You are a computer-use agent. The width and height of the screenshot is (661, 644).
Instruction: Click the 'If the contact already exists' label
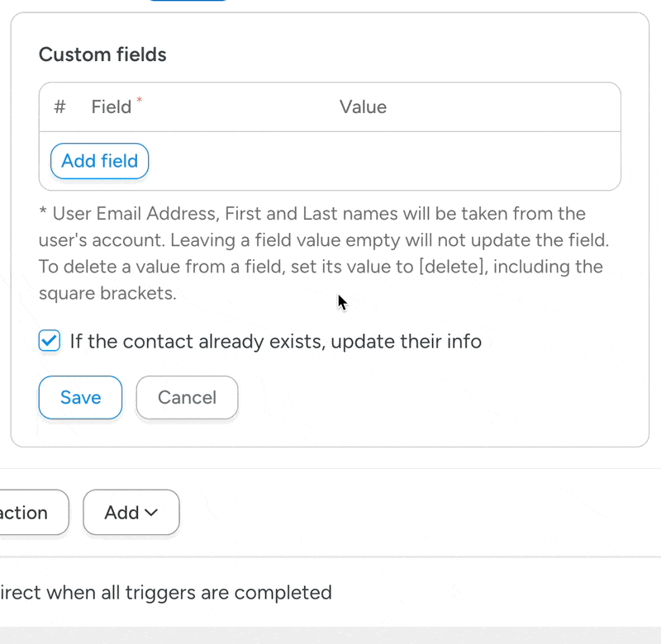tap(275, 341)
